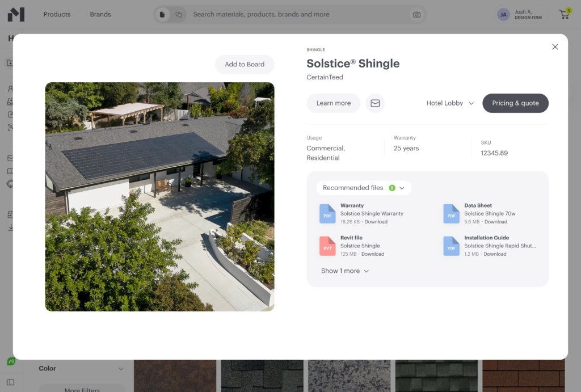Click the site logo in header
Viewport: 581px width, 392px height.
[16, 14]
